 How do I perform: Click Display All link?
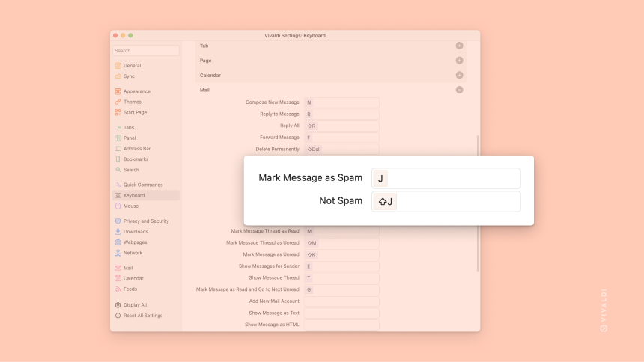pos(135,305)
